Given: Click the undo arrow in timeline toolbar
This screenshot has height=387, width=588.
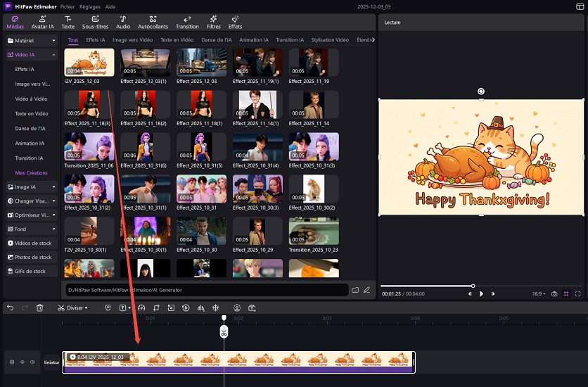Looking at the screenshot, I should (10, 307).
